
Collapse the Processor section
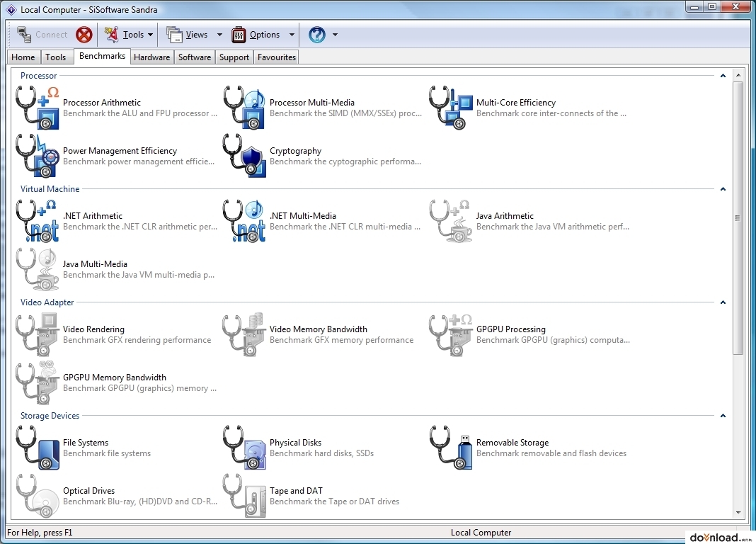click(x=723, y=76)
